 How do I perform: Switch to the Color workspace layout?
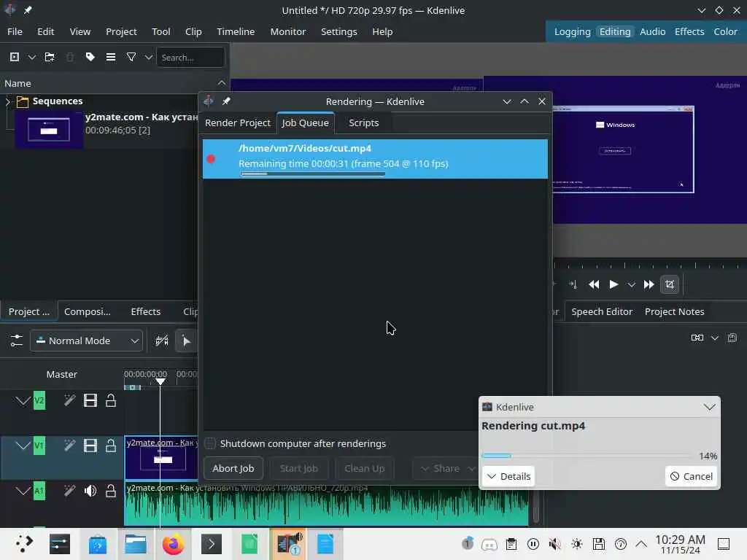pos(725,31)
